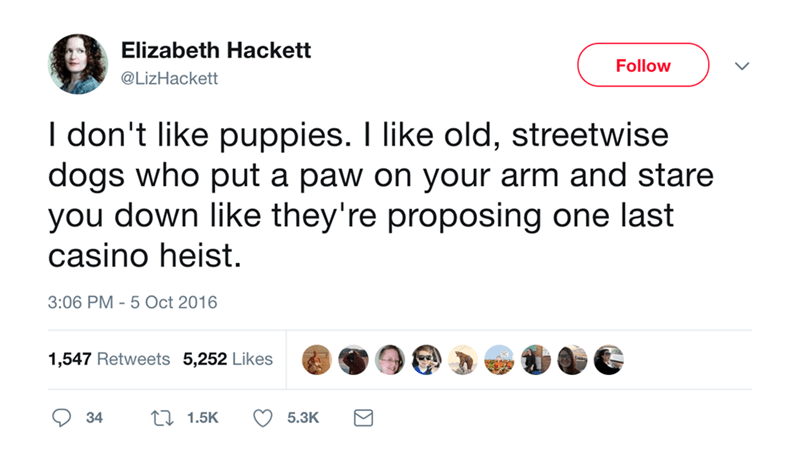The height and width of the screenshot is (463, 800).
Task: Open the @LizHackett handle link
Action: pos(169,78)
